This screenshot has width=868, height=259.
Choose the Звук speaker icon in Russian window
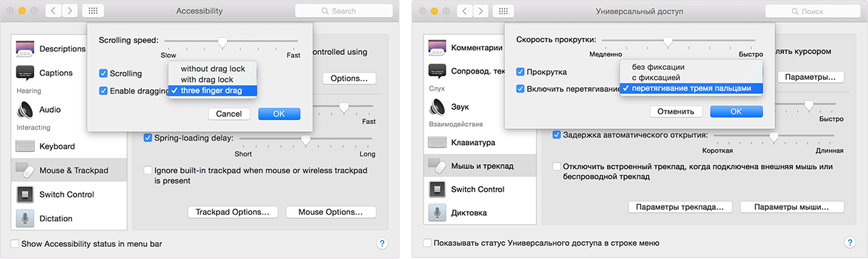pos(437,107)
